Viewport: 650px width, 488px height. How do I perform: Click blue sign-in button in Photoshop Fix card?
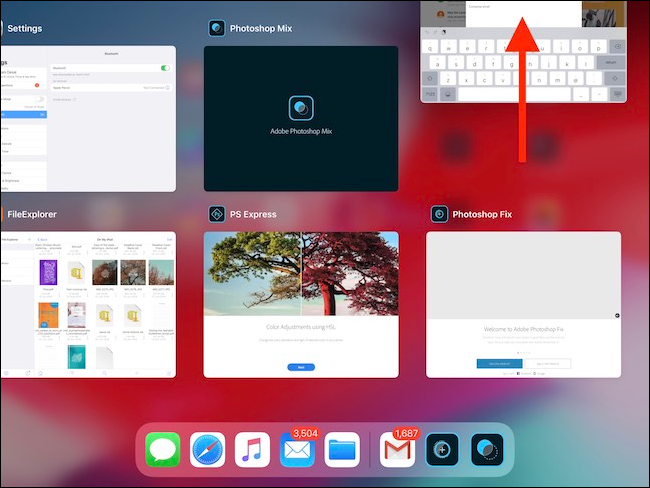499,364
